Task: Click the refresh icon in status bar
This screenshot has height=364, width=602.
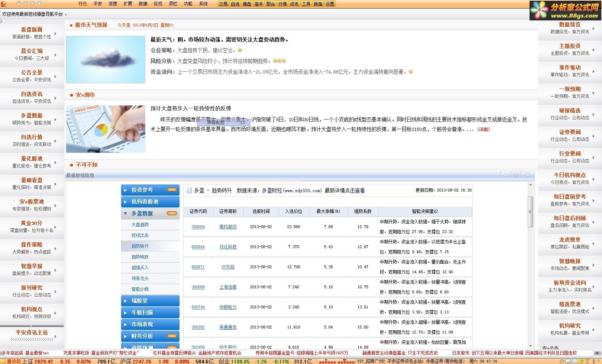Action: point(562,361)
